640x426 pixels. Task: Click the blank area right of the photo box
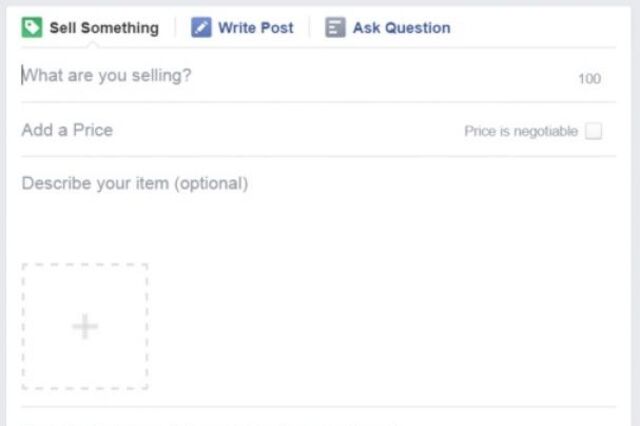[382, 326]
